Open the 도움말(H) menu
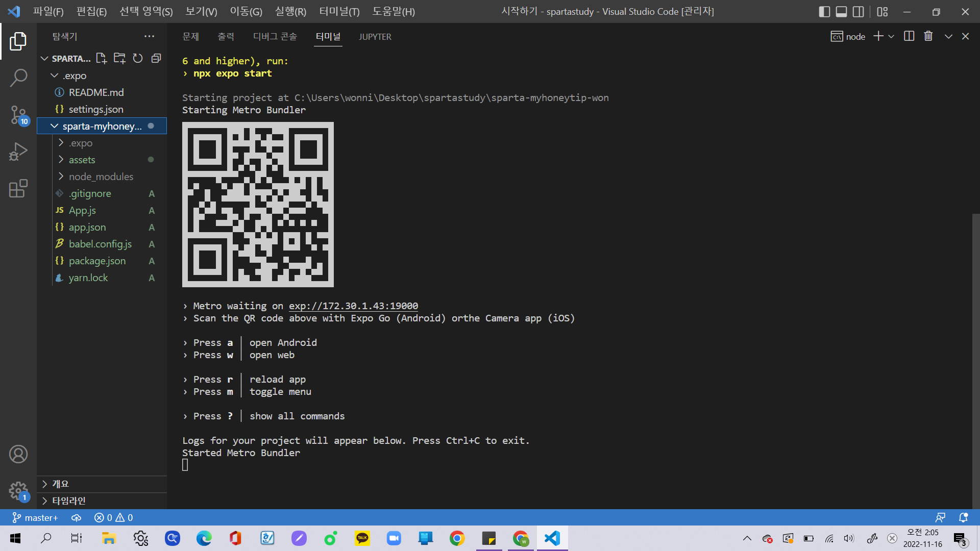This screenshot has height=551, width=980. point(394,11)
